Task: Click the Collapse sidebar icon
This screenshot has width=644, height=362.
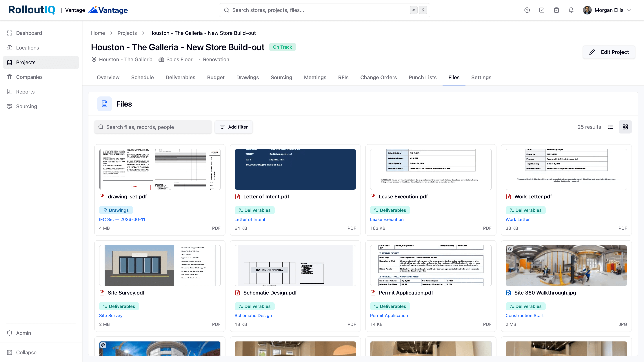Action: 10,352
